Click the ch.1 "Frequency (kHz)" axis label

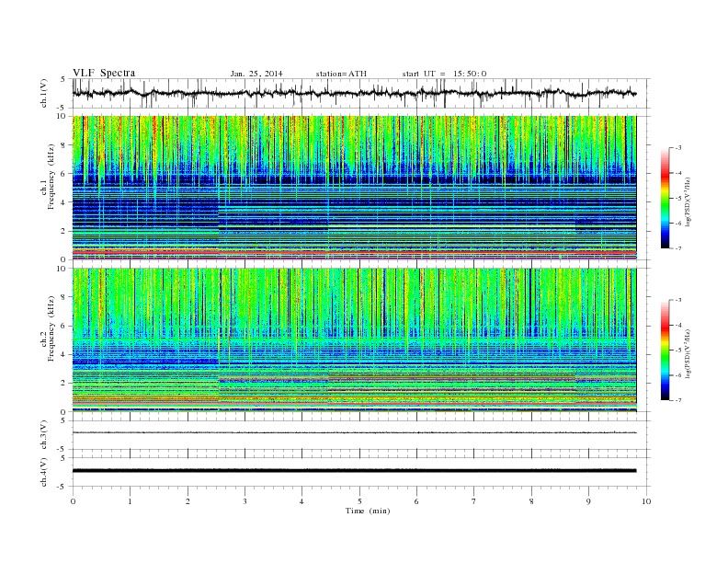coord(51,177)
